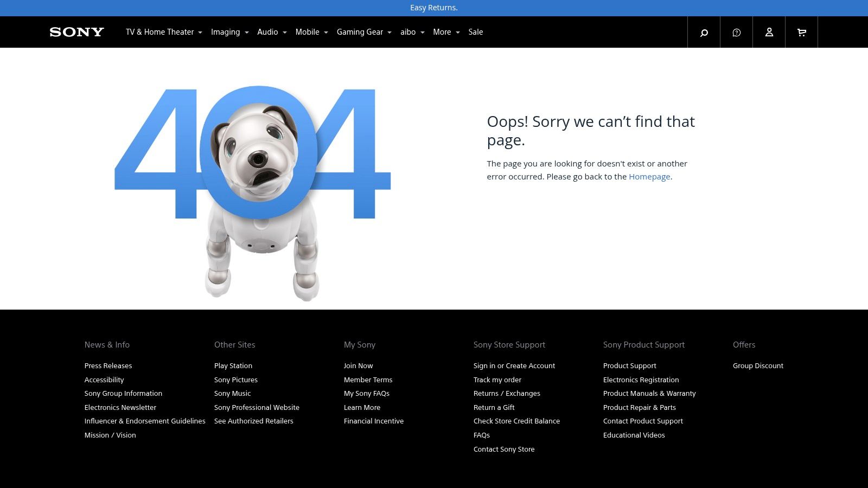
Task: Open Returns / Exchanges link
Action: point(507,394)
